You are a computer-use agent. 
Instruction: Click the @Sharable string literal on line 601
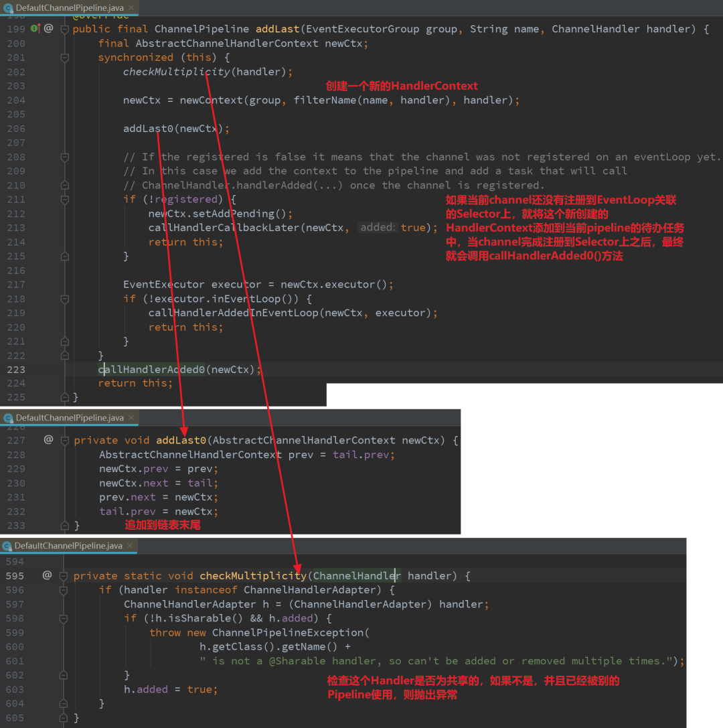436,660
